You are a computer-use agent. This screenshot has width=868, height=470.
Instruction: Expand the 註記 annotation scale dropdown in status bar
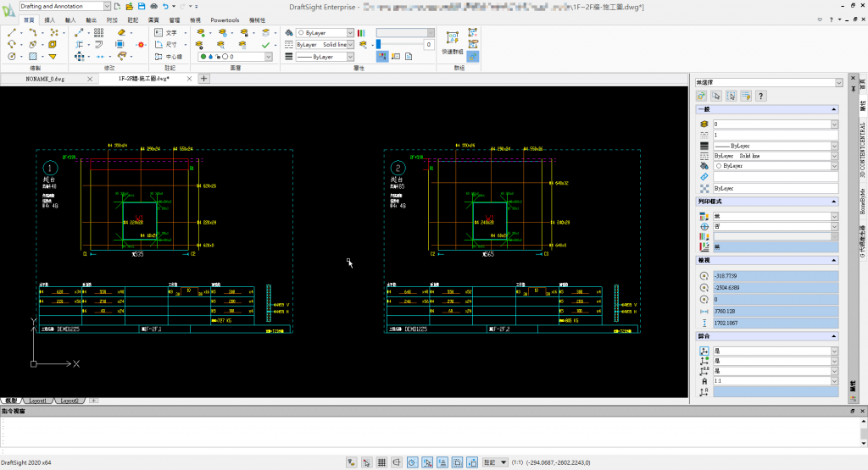504,462
